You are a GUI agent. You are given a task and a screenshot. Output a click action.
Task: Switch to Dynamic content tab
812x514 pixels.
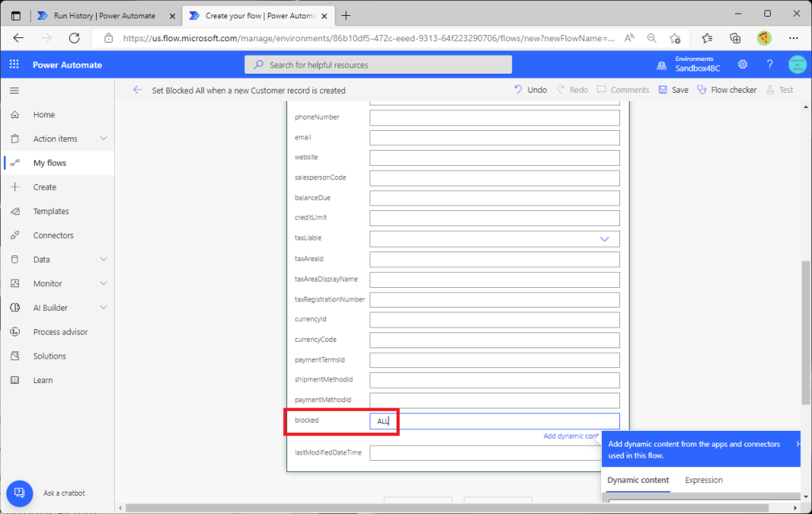click(638, 481)
